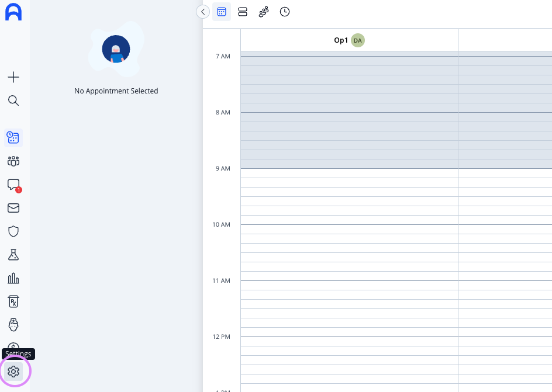
Task: Open the provider face sidebar icon
Action: click(13, 325)
